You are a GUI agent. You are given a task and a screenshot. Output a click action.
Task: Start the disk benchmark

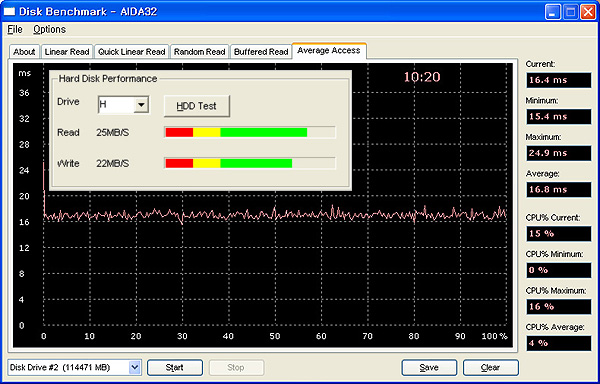click(x=175, y=368)
